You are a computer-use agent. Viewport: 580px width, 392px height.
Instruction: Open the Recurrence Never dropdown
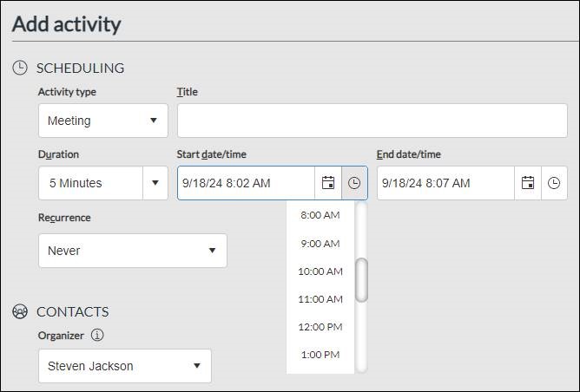133,251
